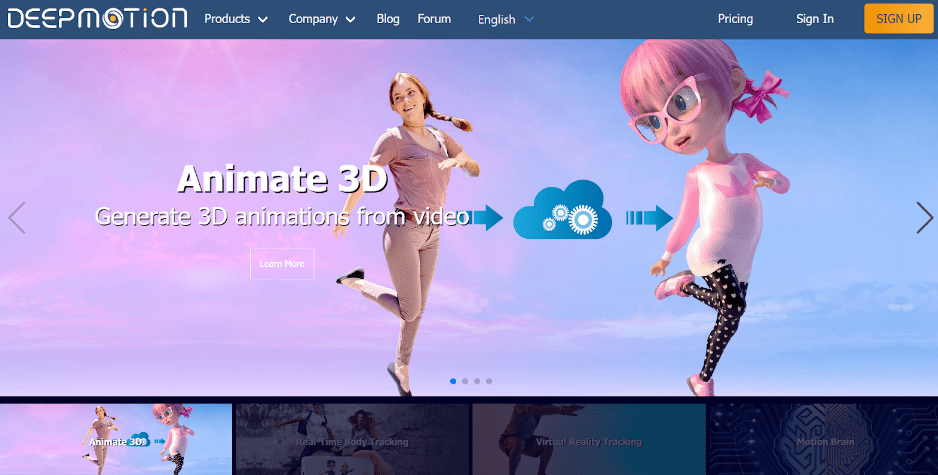
Task: Open the Pricing page
Action: pos(735,19)
